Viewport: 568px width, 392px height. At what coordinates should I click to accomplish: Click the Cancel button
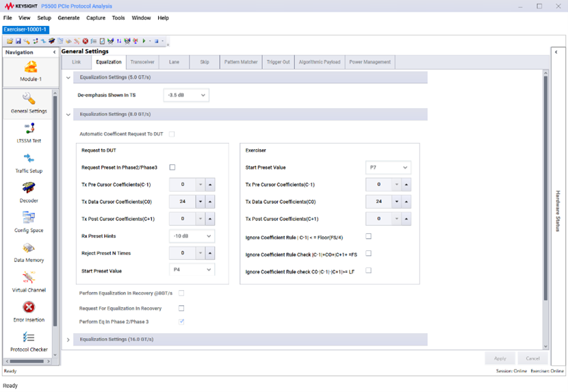tap(532, 358)
